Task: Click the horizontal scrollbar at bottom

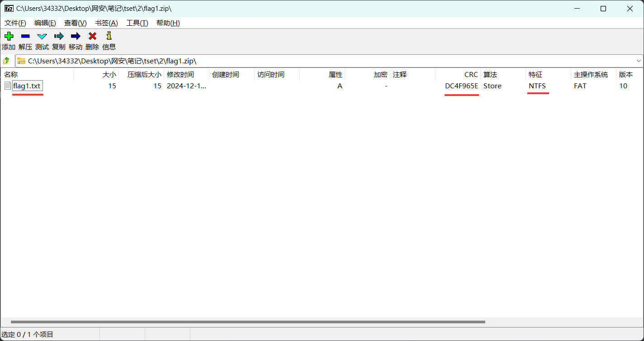Action: [x=248, y=322]
